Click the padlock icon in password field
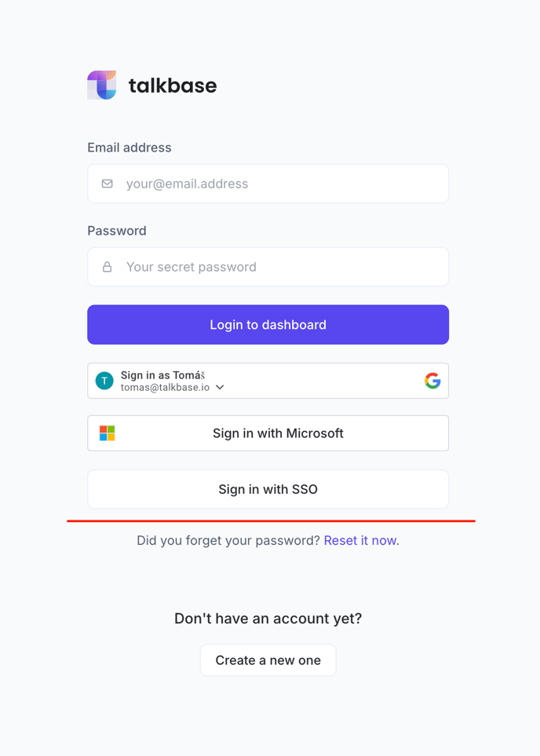 107,267
